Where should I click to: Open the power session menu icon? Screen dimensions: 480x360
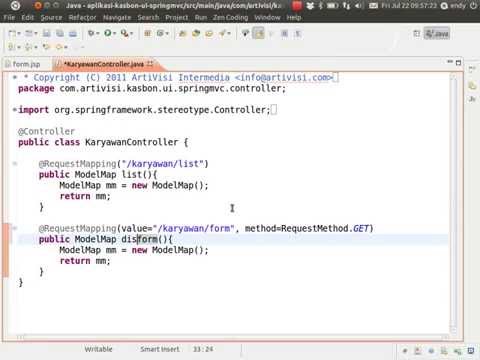473,5
